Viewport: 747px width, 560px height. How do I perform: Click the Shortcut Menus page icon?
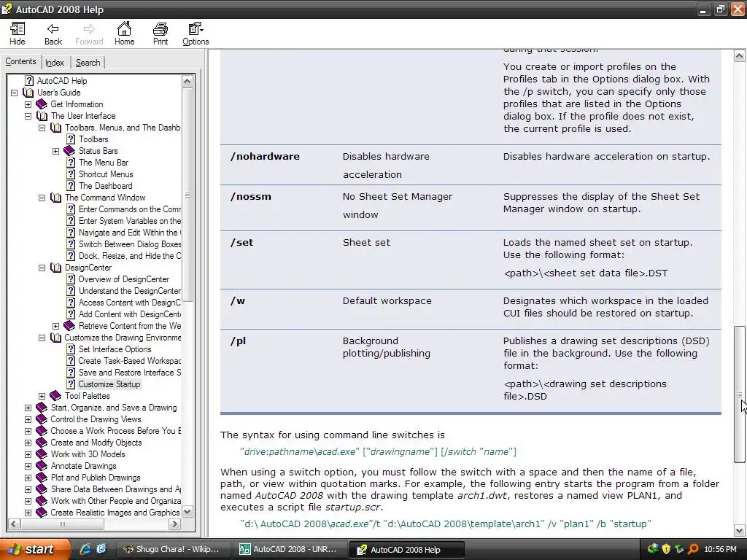tap(71, 174)
